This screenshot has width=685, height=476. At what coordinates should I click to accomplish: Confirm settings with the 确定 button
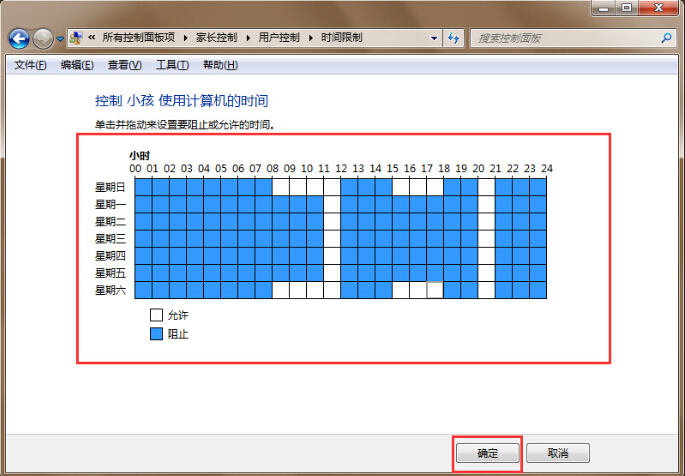[x=487, y=452]
